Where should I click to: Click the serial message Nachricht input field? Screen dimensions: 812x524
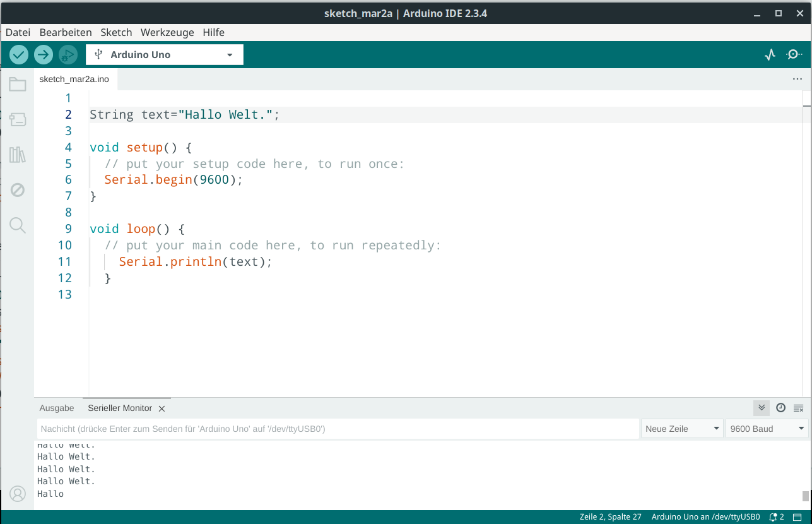pyautogui.click(x=338, y=429)
